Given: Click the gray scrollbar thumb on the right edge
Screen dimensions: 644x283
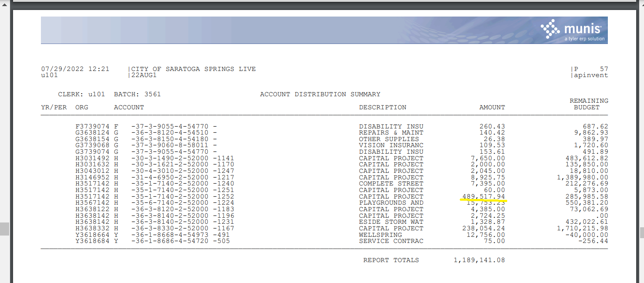Looking at the screenshot, I should click(641, 232).
